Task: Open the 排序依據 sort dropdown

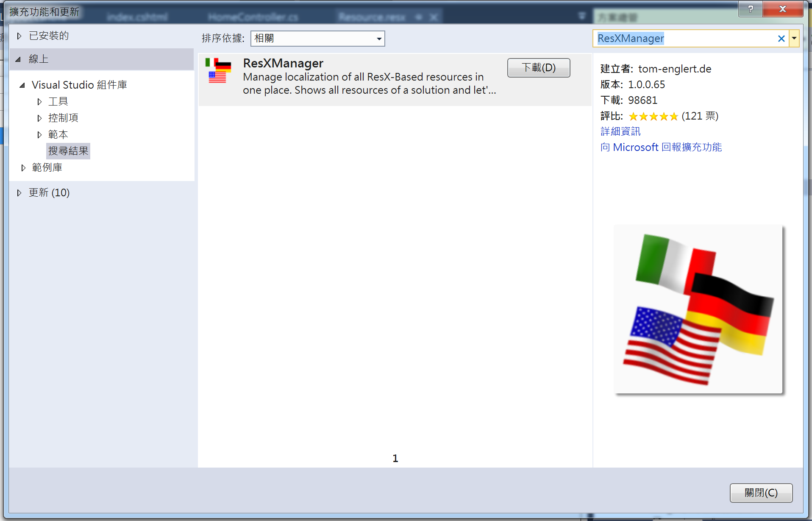Action: click(318, 39)
